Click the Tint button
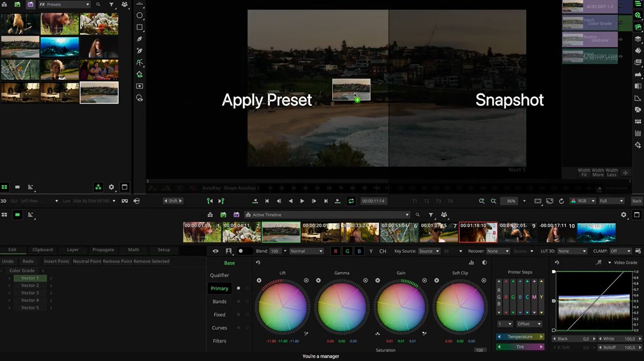The height and width of the screenshot is (361, 644). (520, 347)
